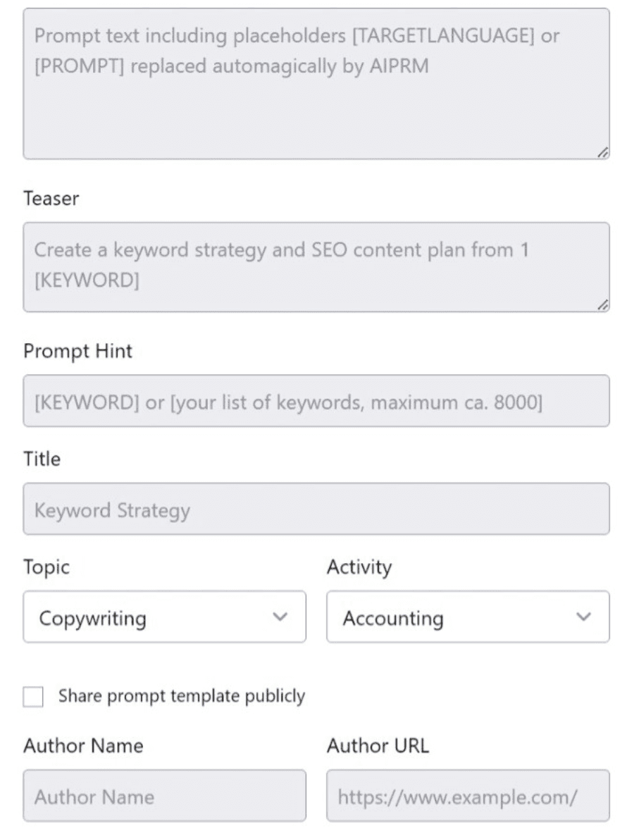Change the Topic from Copywriting
The width and height of the screenshot is (627, 840).
[163, 617]
